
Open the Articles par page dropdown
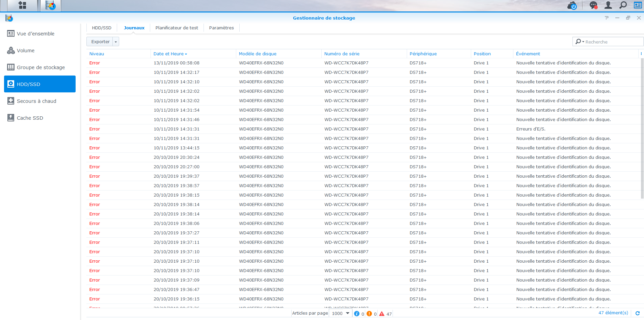(341, 313)
